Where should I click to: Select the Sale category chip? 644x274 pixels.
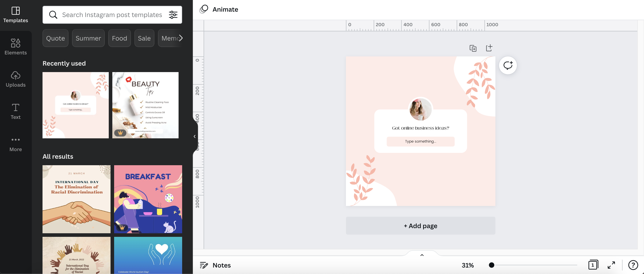tap(144, 38)
